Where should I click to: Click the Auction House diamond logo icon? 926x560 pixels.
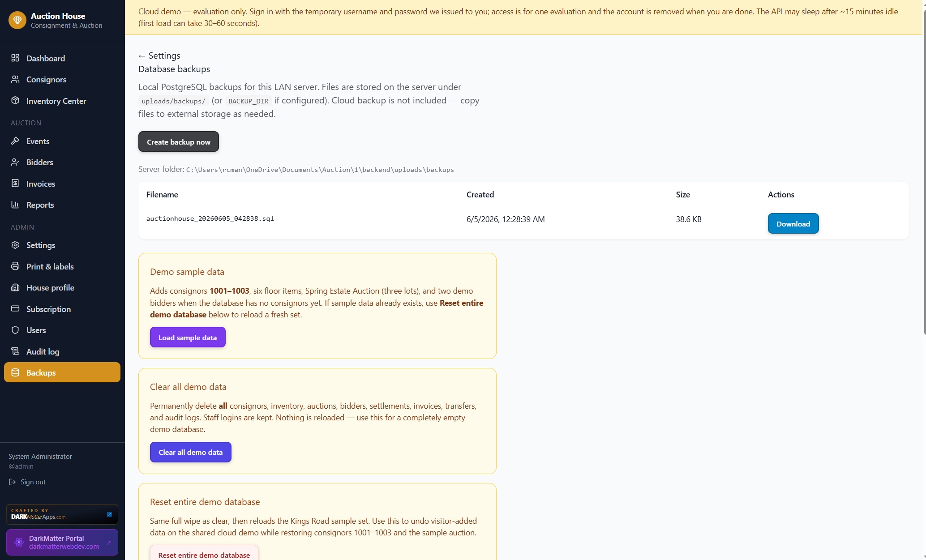click(x=17, y=20)
